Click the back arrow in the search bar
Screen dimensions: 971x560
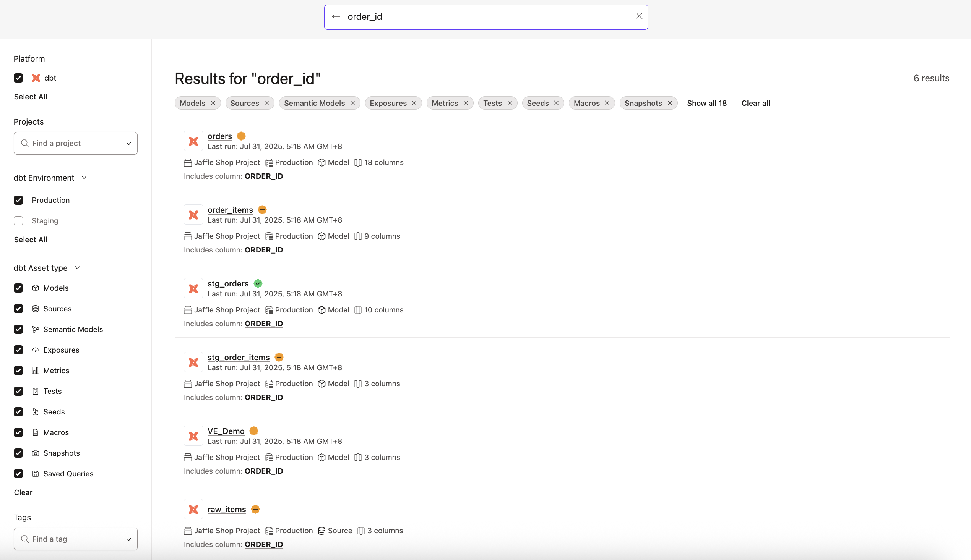[x=336, y=16]
